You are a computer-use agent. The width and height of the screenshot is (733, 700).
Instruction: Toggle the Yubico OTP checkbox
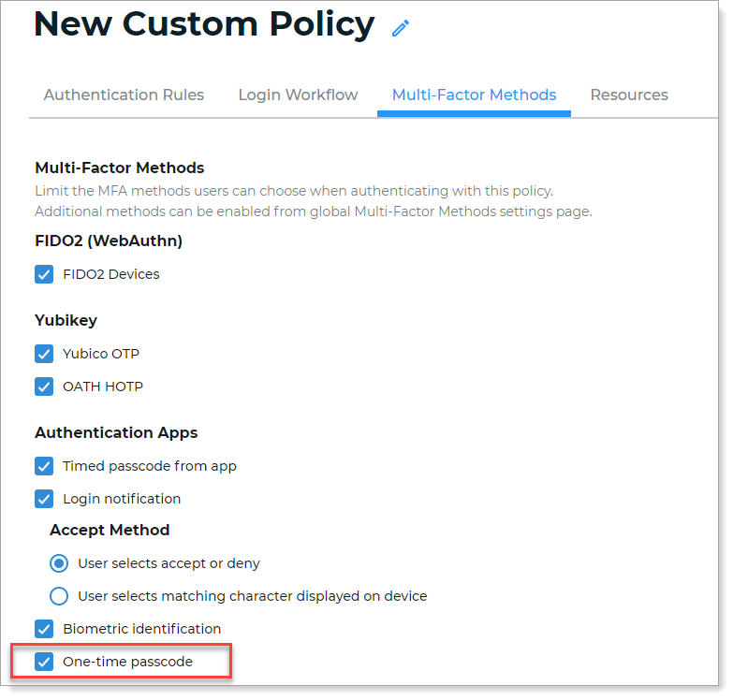coord(44,354)
